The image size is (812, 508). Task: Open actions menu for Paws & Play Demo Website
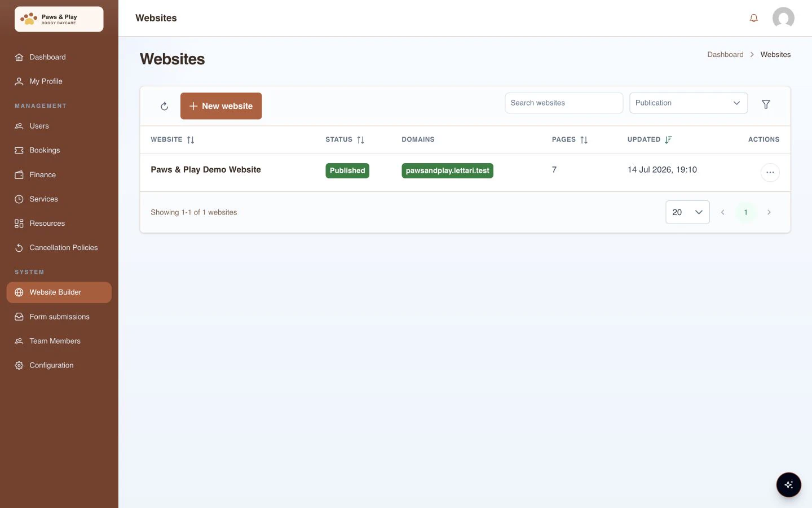pyautogui.click(x=770, y=172)
